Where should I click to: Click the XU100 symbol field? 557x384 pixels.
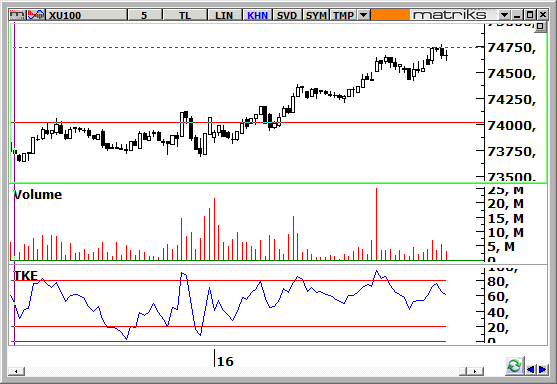click(x=87, y=15)
